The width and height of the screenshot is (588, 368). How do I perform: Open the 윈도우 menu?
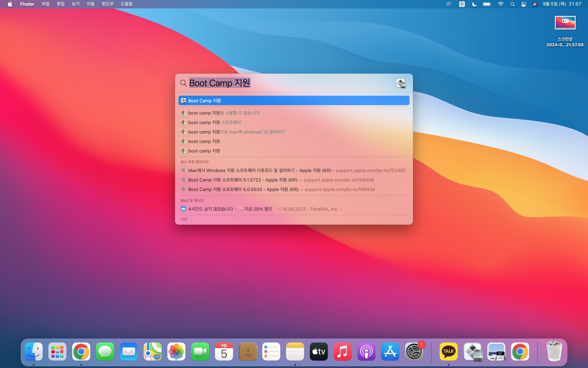click(x=108, y=4)
